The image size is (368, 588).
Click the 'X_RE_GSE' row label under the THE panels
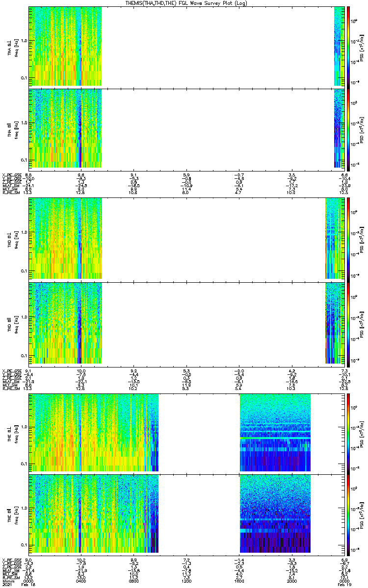[x=11, y=560]
